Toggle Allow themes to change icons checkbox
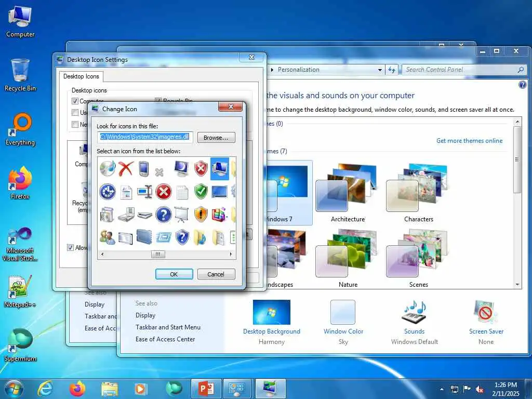 coord(70,248)
